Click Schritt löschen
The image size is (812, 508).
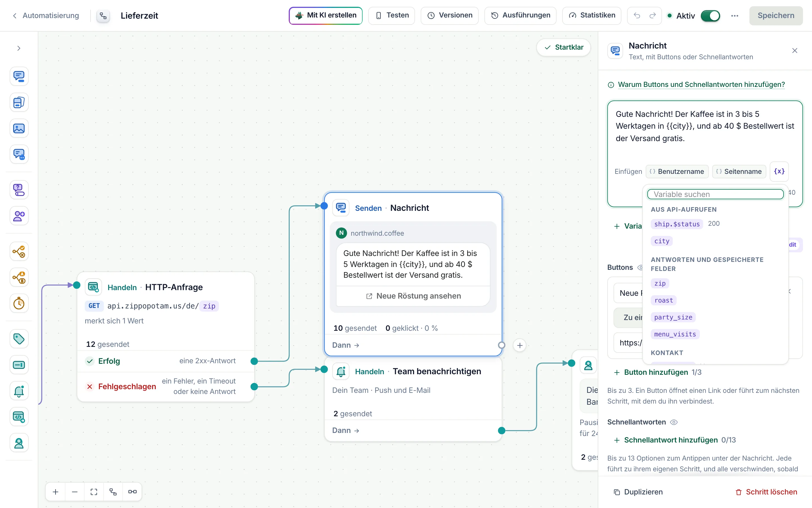pyautogui.click(x=766, y=492)
